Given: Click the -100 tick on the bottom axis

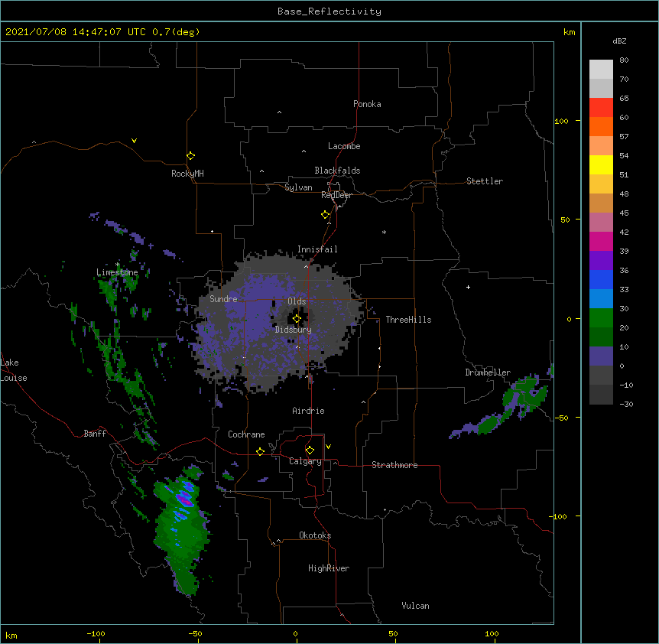Looking at the screenshot, I should (x=96, y=633).
